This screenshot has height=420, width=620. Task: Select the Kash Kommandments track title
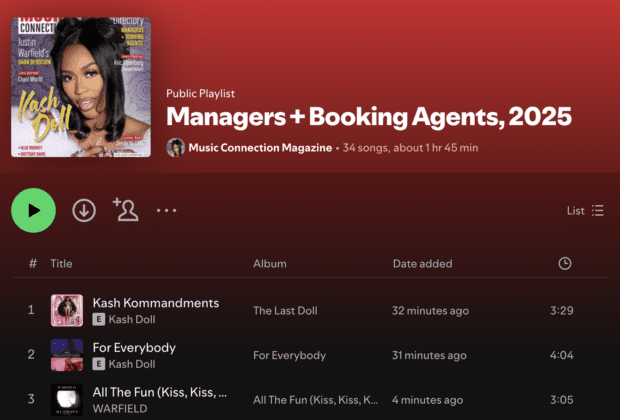tap(156, 303)
